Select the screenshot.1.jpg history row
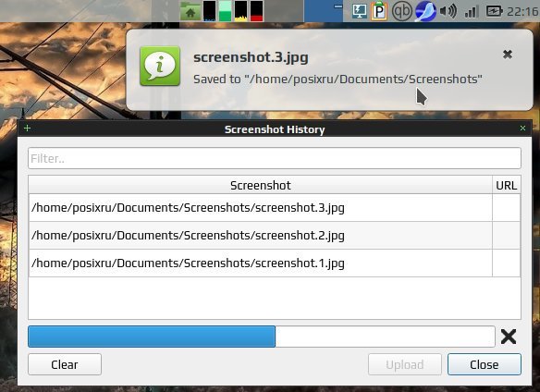 (275, 263)
